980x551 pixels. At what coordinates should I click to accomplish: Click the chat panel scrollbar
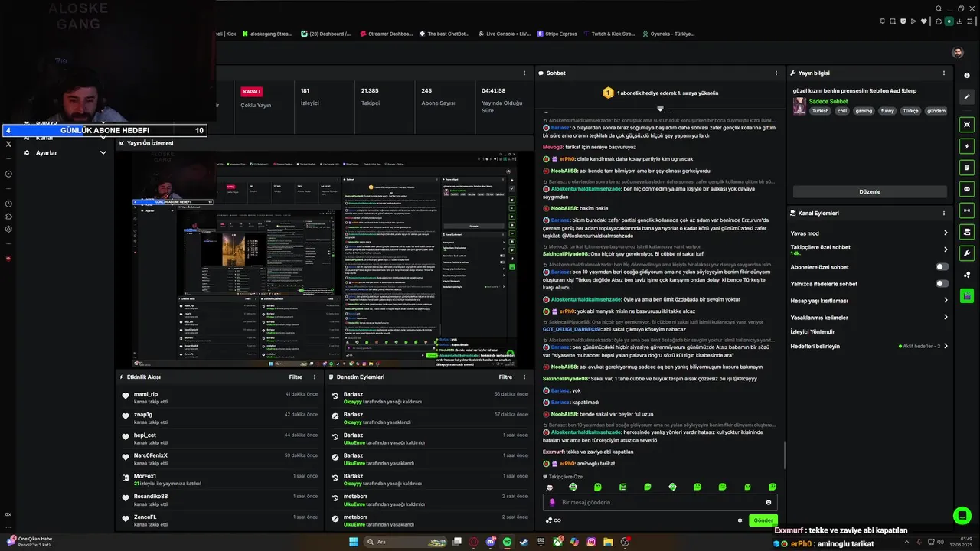tap(784, 455)
